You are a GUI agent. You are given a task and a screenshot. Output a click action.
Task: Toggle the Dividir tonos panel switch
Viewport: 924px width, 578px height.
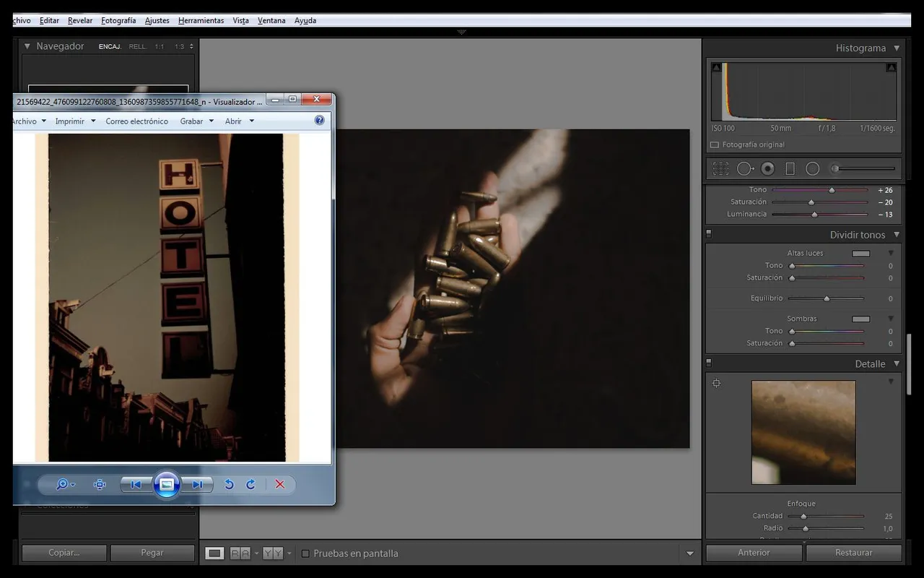pos(709,234)
